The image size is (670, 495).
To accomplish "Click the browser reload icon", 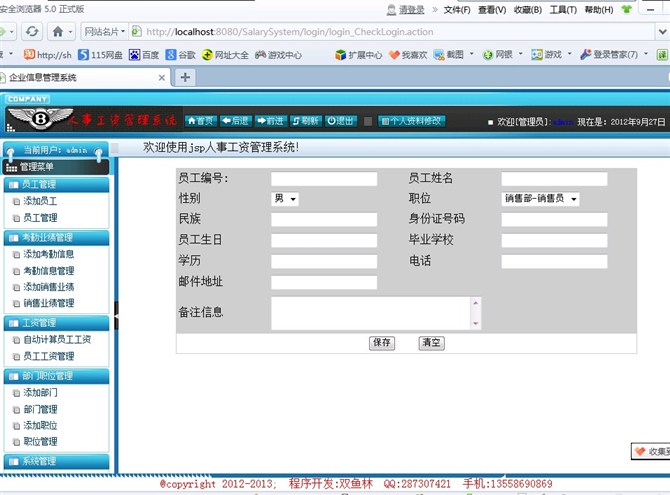I will 32,31.
